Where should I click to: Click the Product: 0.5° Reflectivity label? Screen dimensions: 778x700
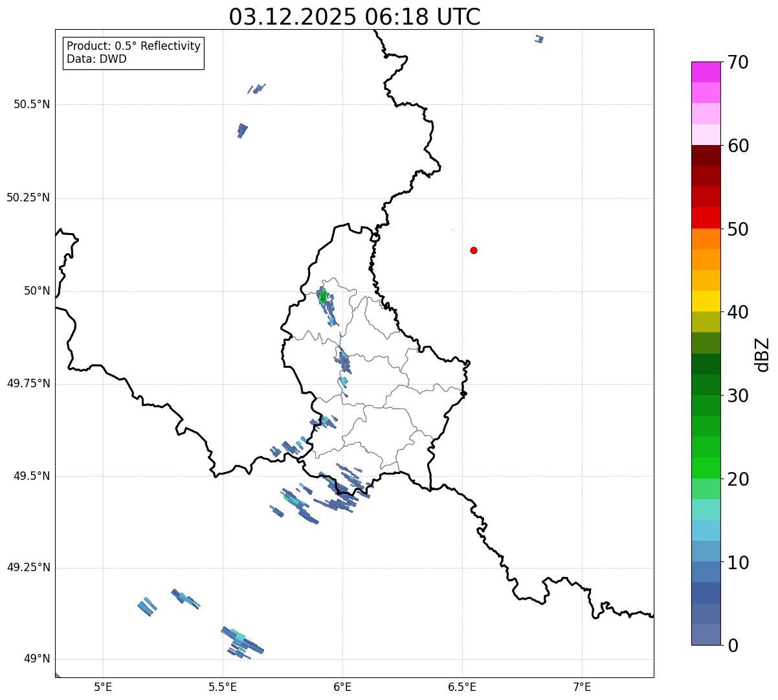pos(133,47)
